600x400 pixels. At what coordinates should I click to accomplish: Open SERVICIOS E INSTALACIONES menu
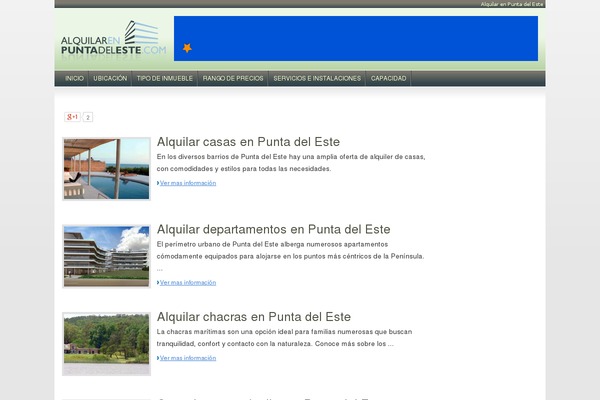pyautogui.click(x=317, y=78)
